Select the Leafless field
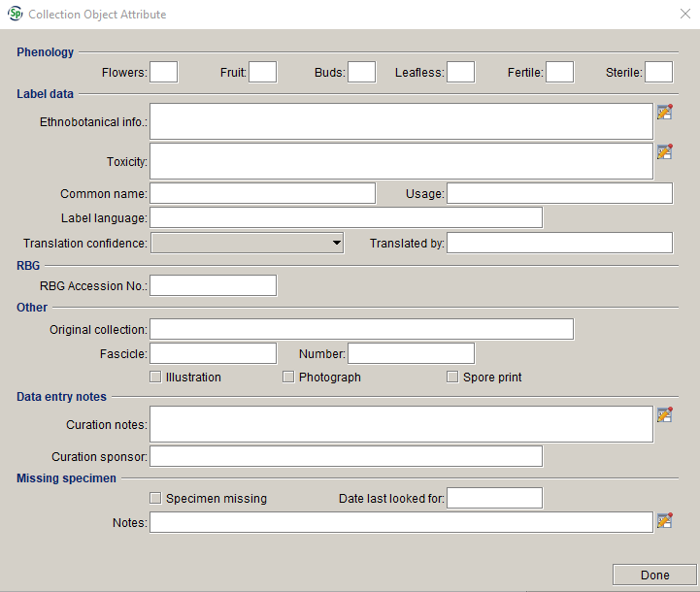The height and width of the screenshot is (592, 700). [x=461, y=72]
